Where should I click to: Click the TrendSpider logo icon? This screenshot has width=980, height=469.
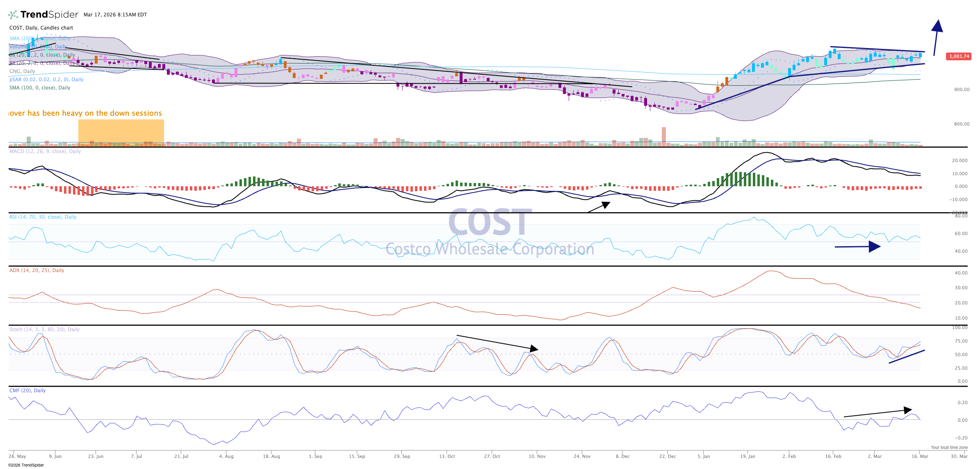click(13, 15)
